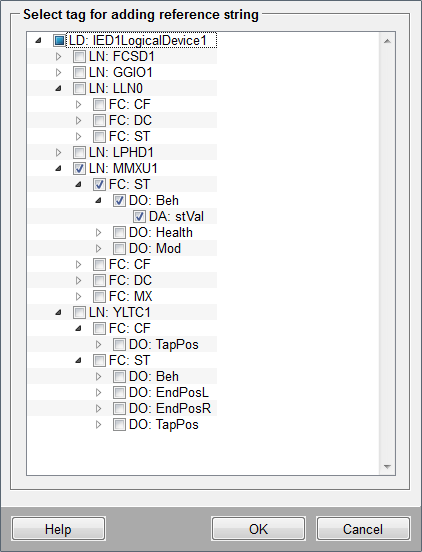The image size is (422, 552).
Task: Click the Cancel button
Action: [x=363, y=529]
